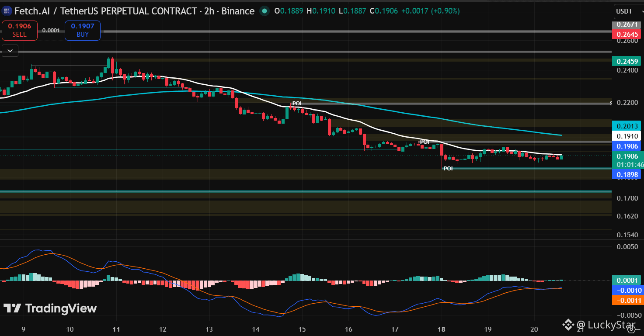The height and width of the screenshot is (336, 644).
Task: Click the cyan 0.2013 price label
Action: (x=627, y=126)
